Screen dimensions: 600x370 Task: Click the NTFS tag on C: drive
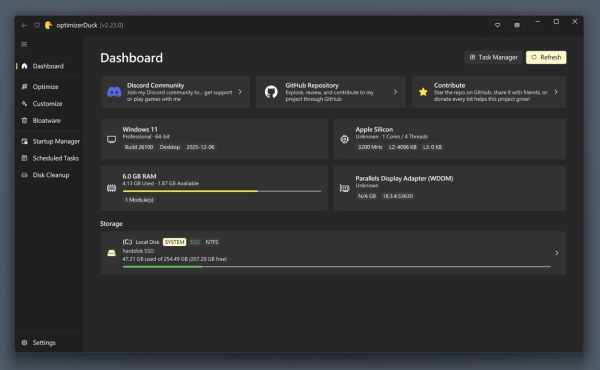coord(212,242)
